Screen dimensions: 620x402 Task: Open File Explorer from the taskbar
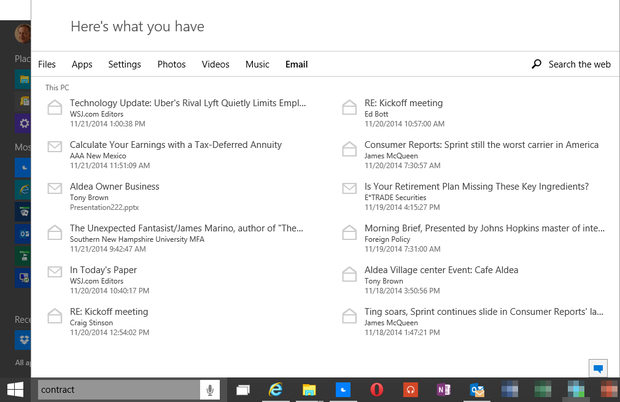309,389
